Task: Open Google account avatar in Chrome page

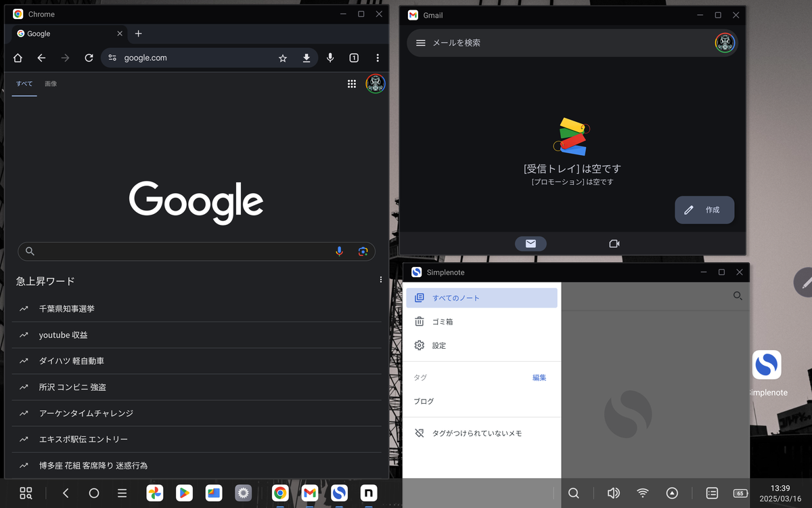Action: 376,84
